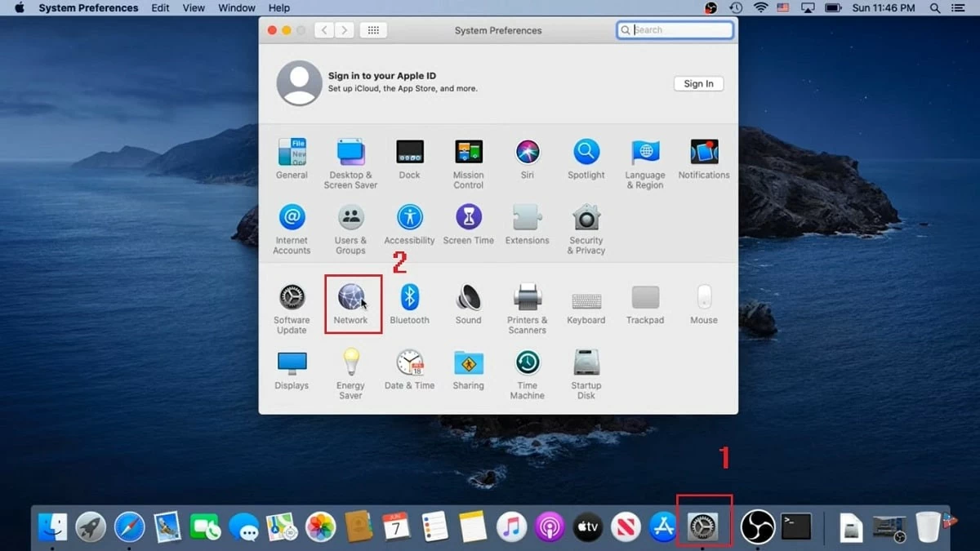Image resolution: width=980 pixels, height=551 pixels.
Task: Open Bluetooth preferences
Action: [x=409, y=298]
